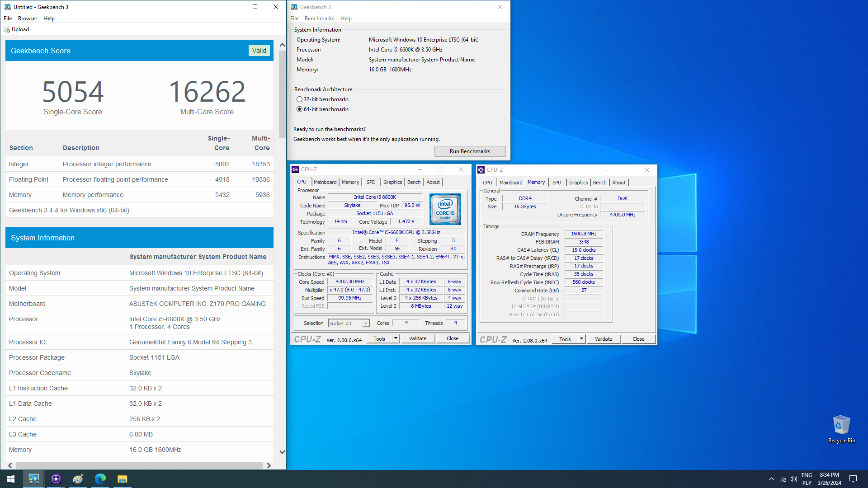Open Help menu in the Geekbench 3 launcher window
The height and width of the screenshot is (488, 868).
click(x=346, y=19)
